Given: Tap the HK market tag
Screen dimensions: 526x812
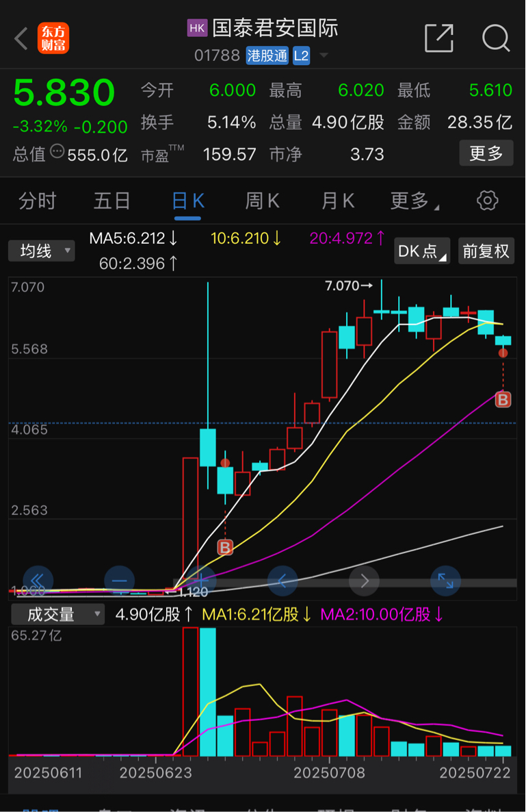Looking at the screenshot, I should (197, 28).
